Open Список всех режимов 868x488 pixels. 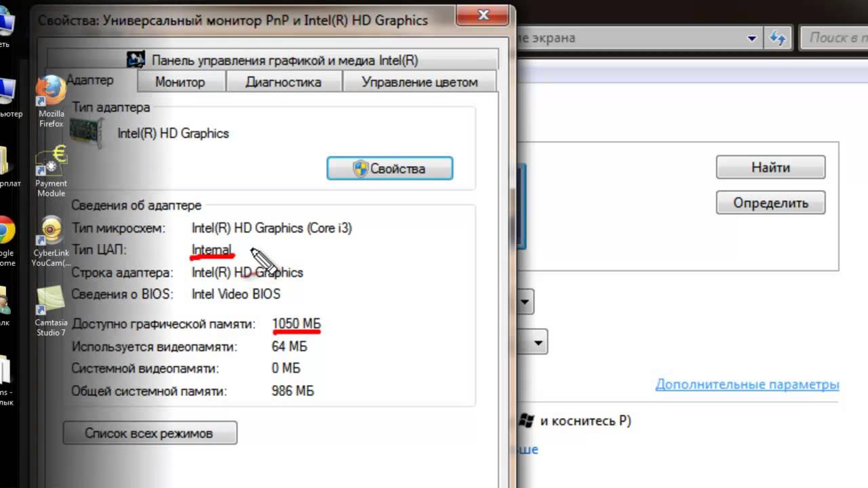click(x=149, y=432)
